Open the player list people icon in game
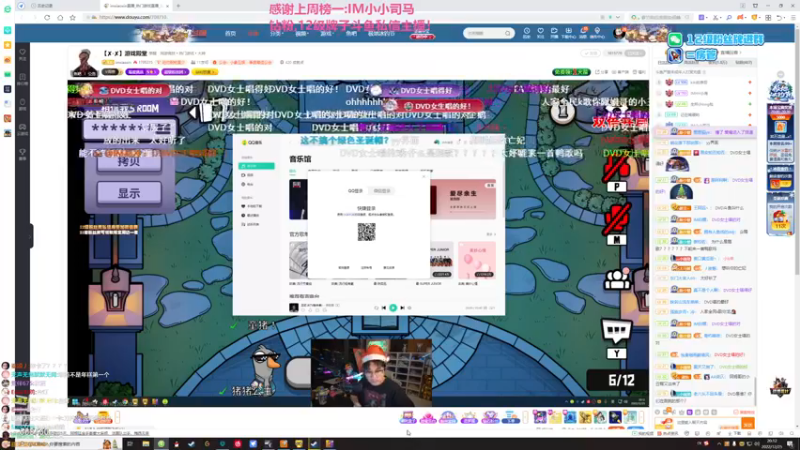Image resolution: width=800 pixels, height=450 pixels. click(x=617, y=280)
